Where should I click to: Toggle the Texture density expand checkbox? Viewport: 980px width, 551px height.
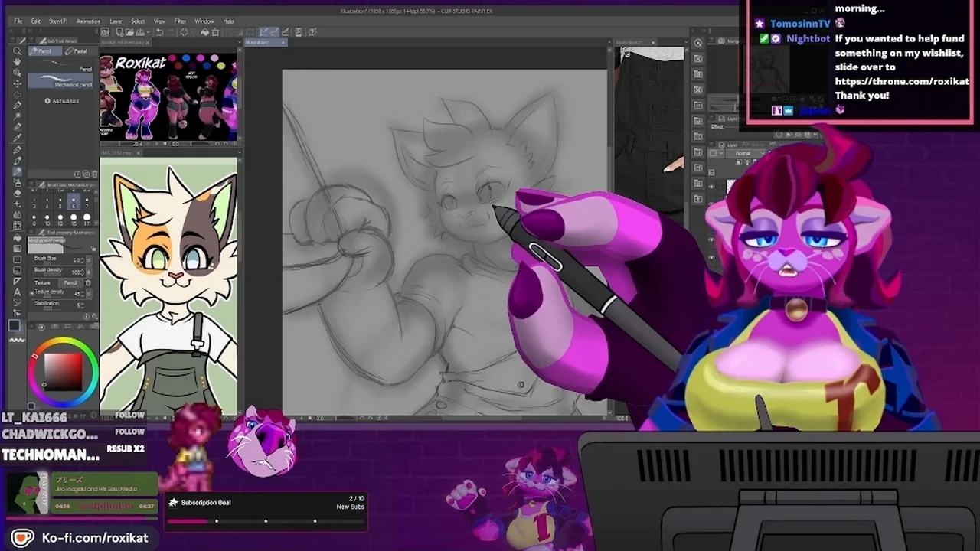(32, 292)
